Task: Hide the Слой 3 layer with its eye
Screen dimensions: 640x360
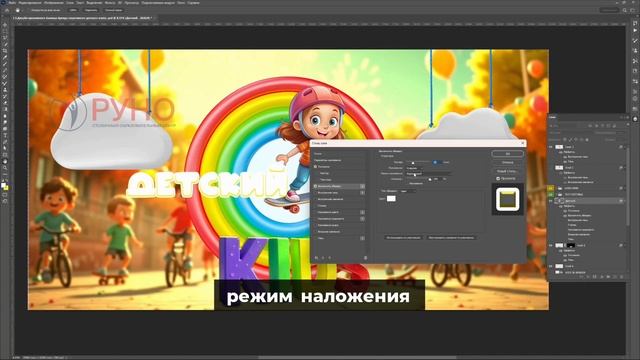Action: coord(551,147)
